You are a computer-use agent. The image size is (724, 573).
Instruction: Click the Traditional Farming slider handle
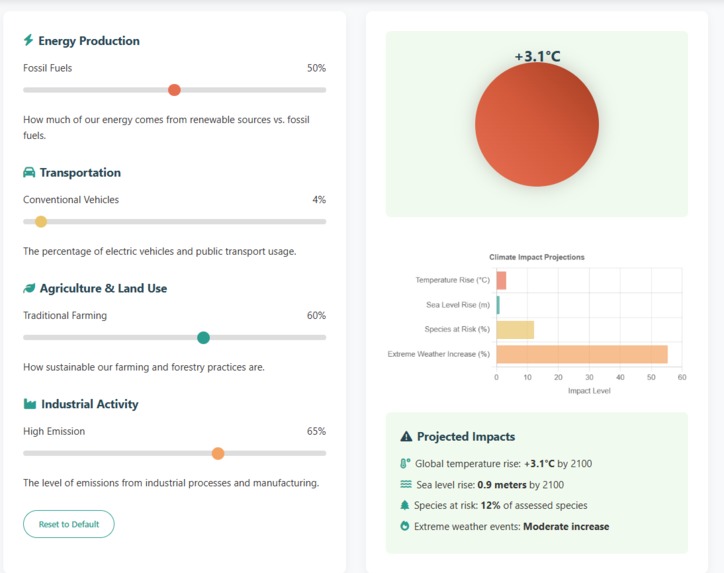click(x=203, y=338)
